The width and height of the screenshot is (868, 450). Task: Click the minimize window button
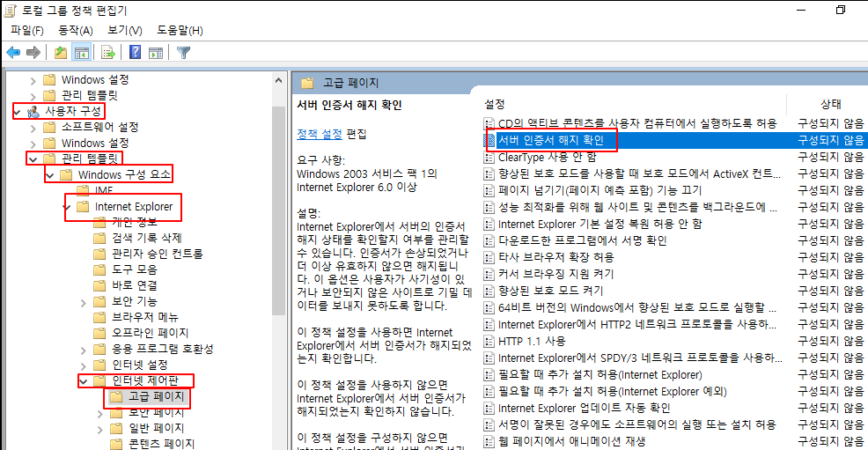point(800,10)
